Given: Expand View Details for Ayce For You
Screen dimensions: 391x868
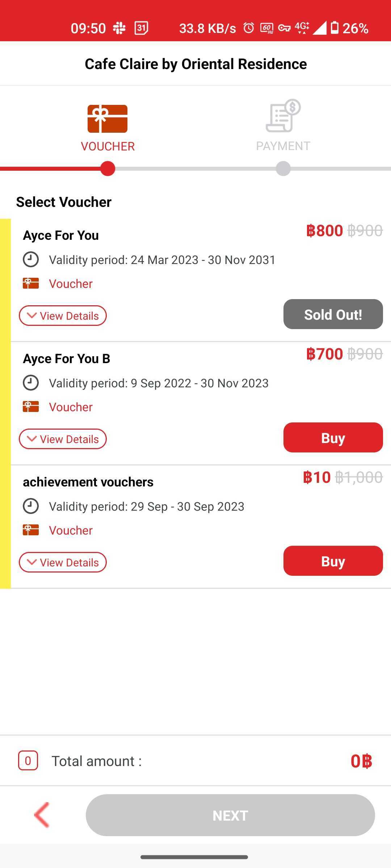Looking at the screenshot, I should (x=63, y=316).
